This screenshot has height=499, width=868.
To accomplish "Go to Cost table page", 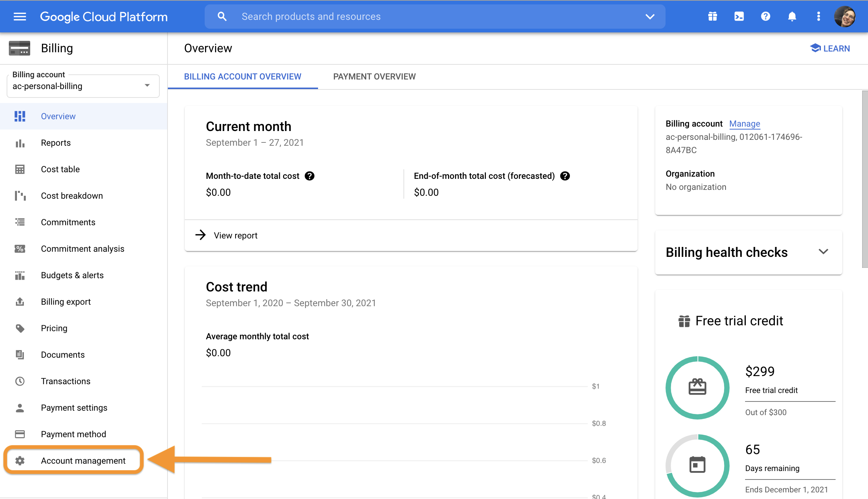I will tap(84, 169).
